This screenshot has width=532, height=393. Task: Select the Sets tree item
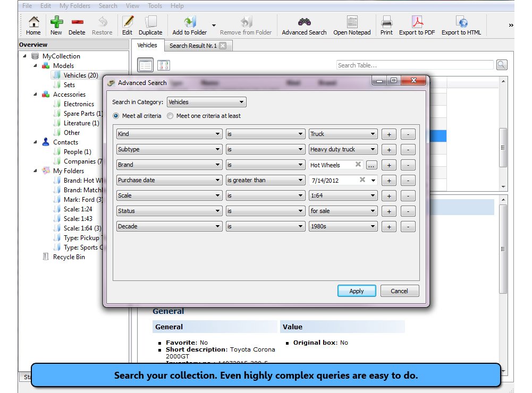[69, 85]
